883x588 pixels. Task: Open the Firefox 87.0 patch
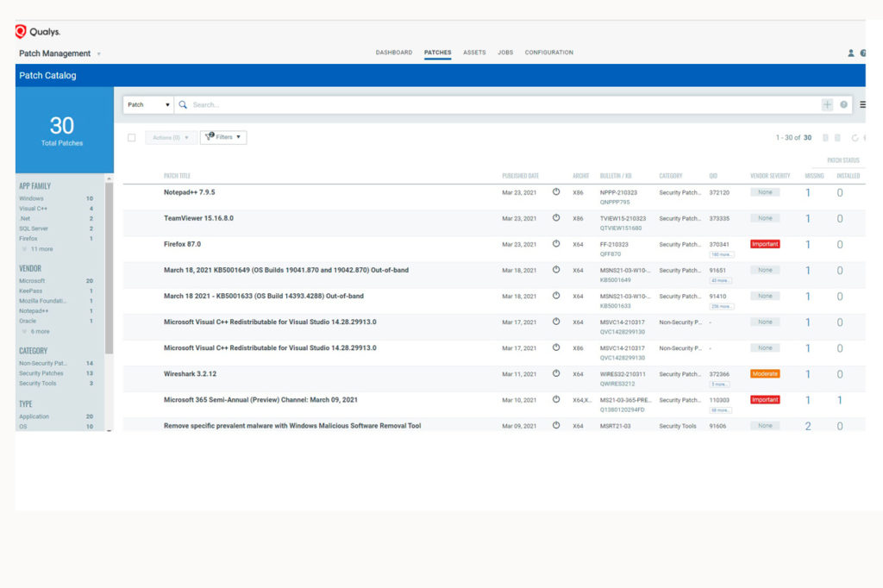click(x=182, y=244)
